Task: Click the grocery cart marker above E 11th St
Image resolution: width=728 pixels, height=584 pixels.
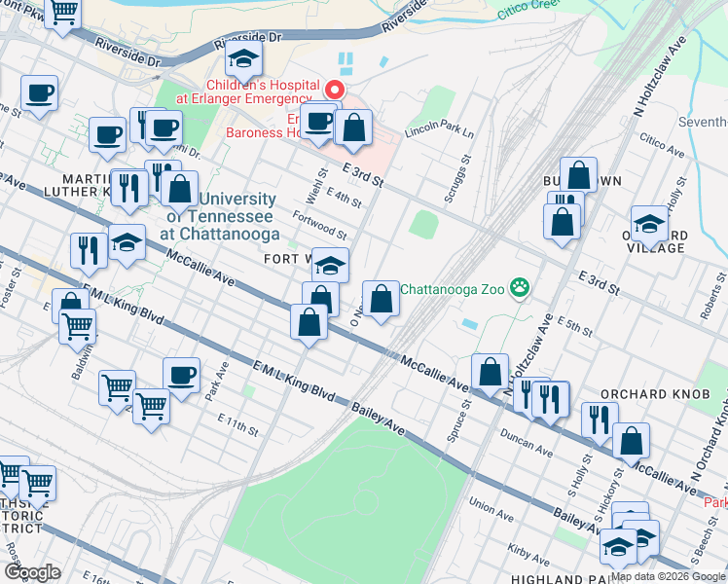Action: [x=152, y=408]
